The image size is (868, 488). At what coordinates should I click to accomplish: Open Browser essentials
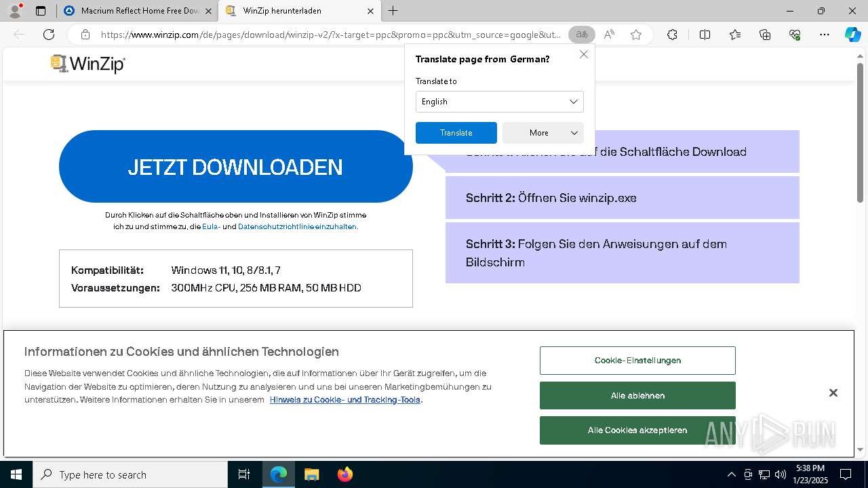(x=795, y=35)
